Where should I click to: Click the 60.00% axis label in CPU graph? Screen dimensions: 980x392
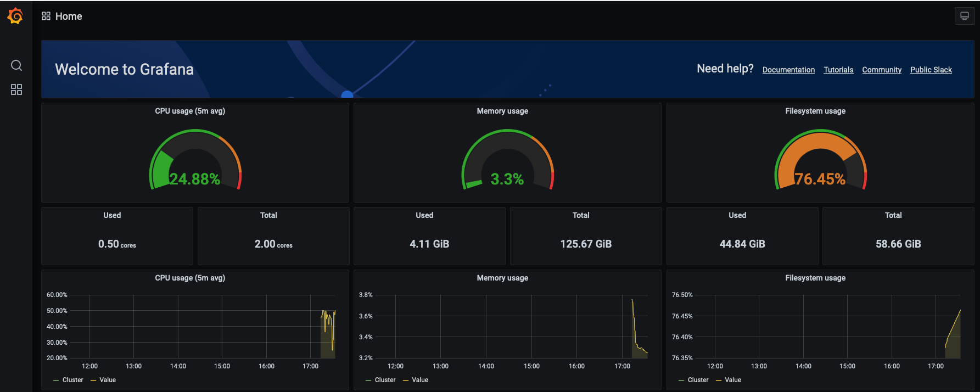click(x=57, y=295)
